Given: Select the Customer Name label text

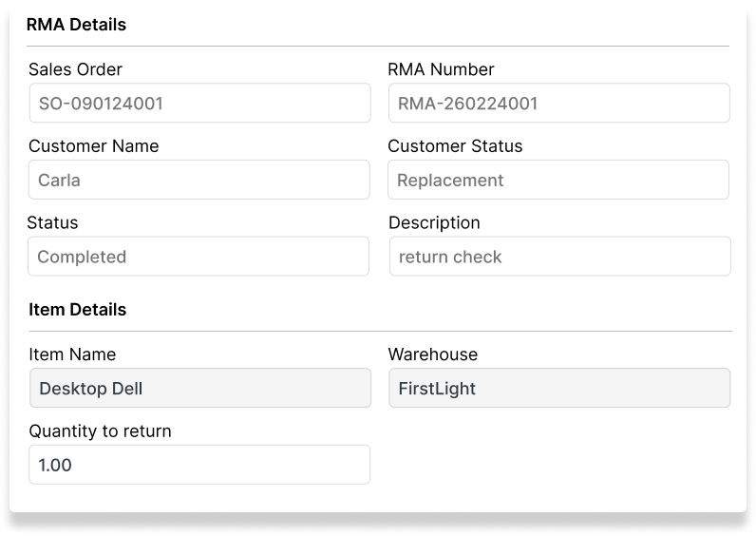Looking at the screenshot, I should 93,146.
